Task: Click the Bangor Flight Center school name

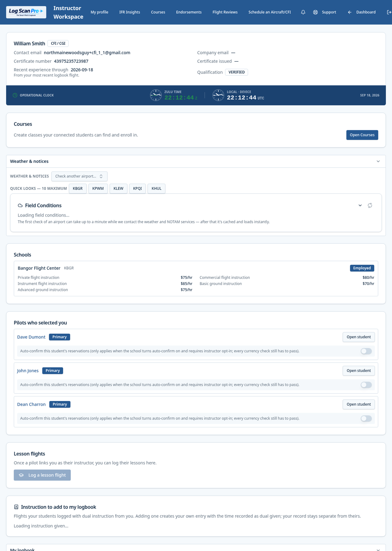Action: point(39,268)
